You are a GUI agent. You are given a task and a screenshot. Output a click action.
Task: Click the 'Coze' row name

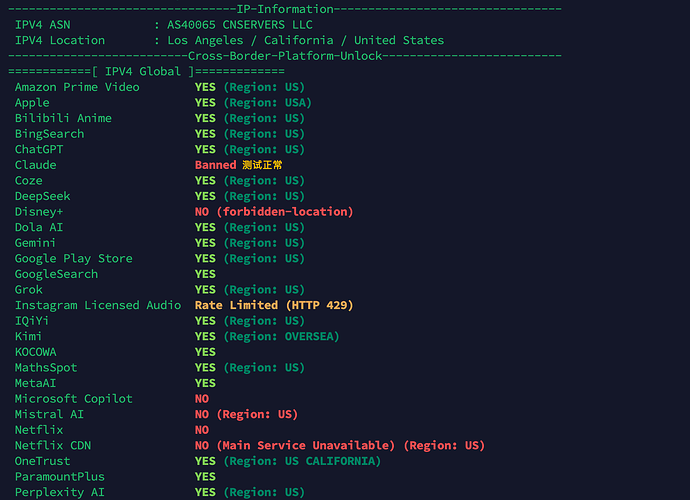29,181
